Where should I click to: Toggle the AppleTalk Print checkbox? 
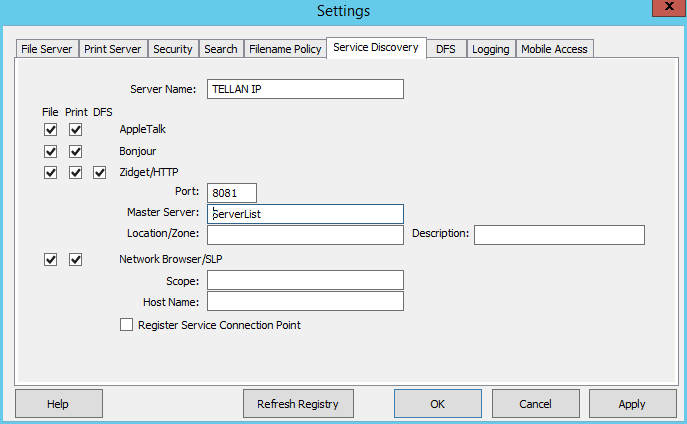(75, 130)
